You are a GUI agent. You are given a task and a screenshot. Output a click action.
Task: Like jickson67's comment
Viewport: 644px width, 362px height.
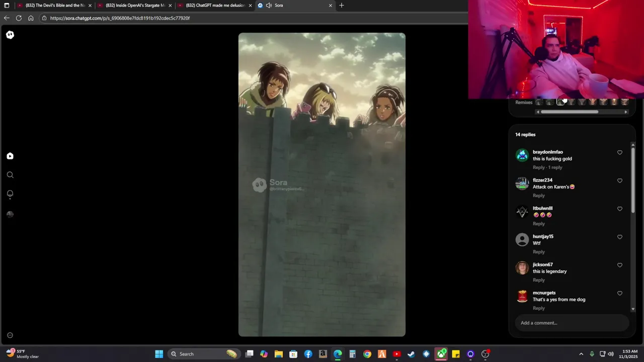(x=620, y=265)
